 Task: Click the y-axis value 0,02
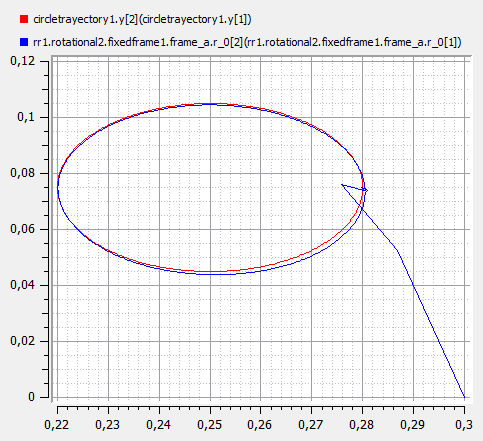[23, 341]
